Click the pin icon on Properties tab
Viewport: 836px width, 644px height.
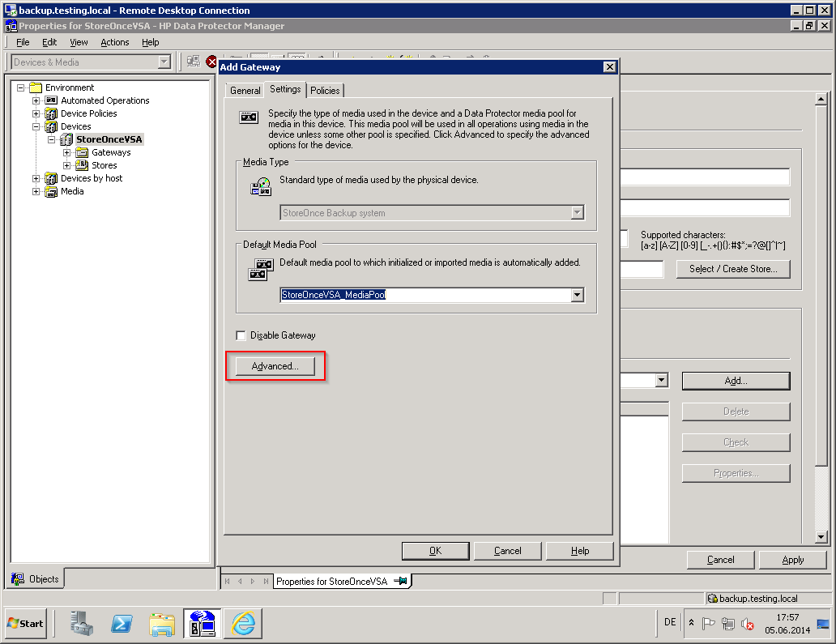pyautogui.click(x=400, y=581)
